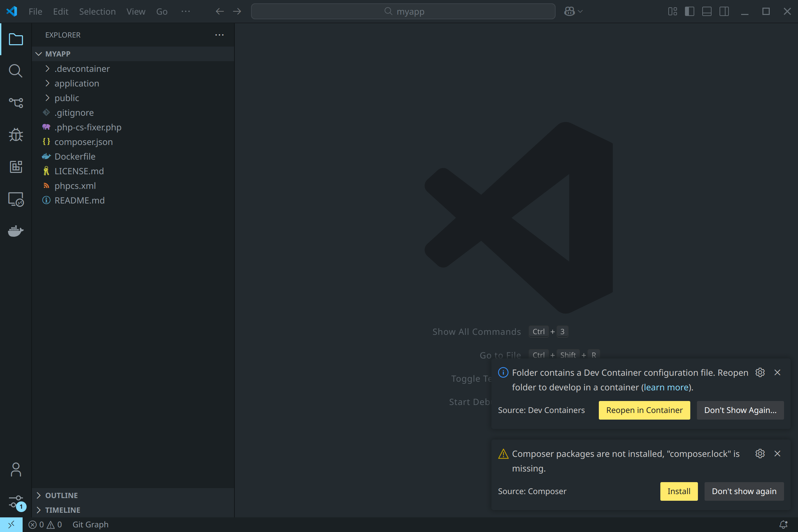Viewport: 798px width, 532px height.
Task: Dismiss the Composer packages warning notification
Action: [777, 454]
